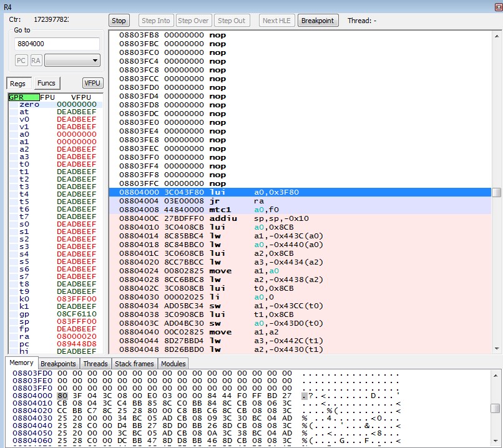Show the Stack frames tab
Screen dimensions: 503x448
(x=134, y=364)
